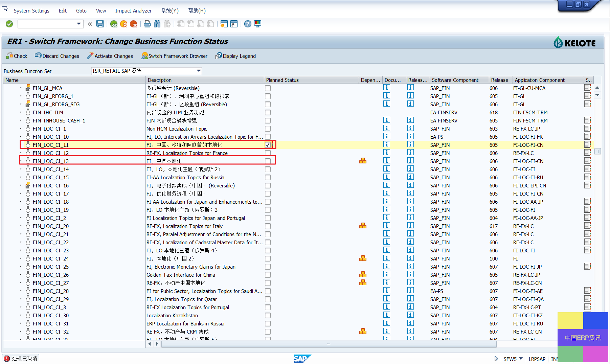
Task: Select the FIN_LOC_CI_28 entry
Action: [x=51, y=291]
